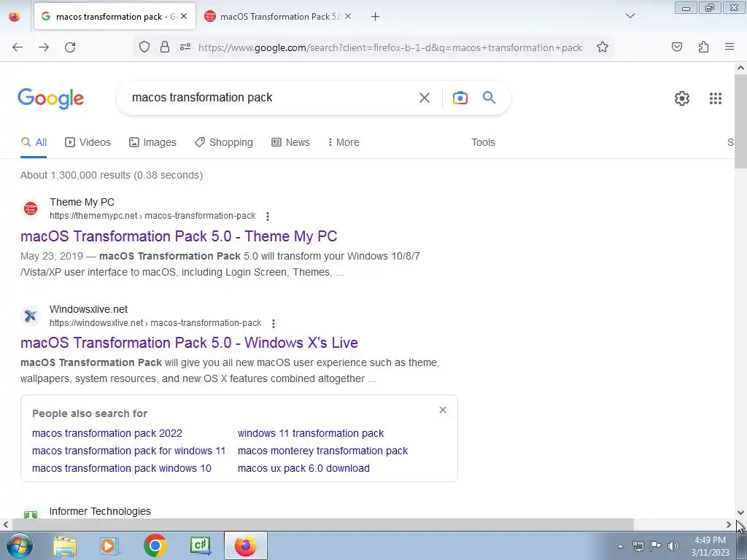The height and width of the screenshot is (560, 747).
Task: Open the Firefox extensions puzzle icon
Action: click(703, 47)
